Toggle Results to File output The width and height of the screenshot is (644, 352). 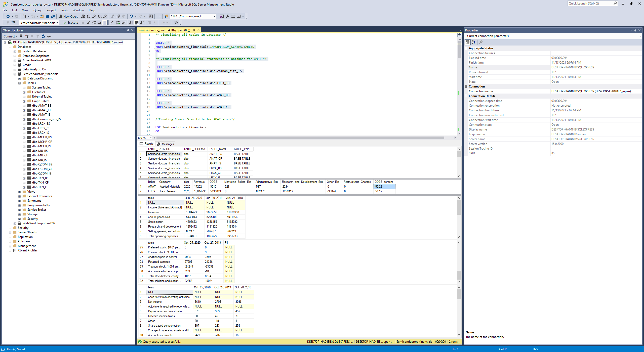pos(142,23)
